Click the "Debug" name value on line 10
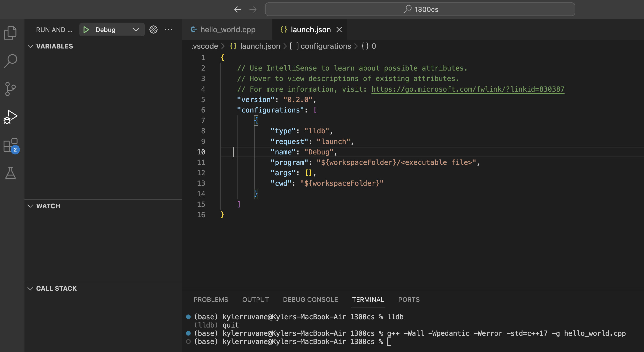This screenshot has width=644, height=352. click(x=319, y=152)
